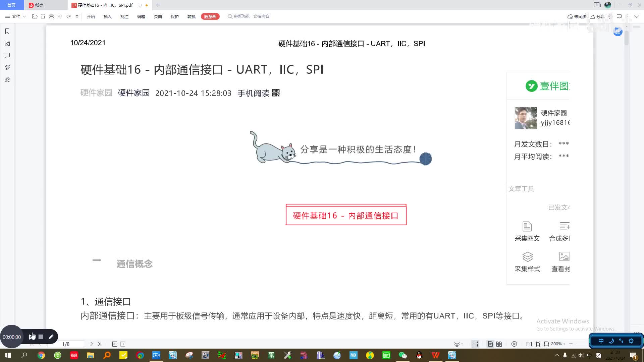Open the signature stamp panel in sidebar
644x362 pixels.
pos(7,80)
